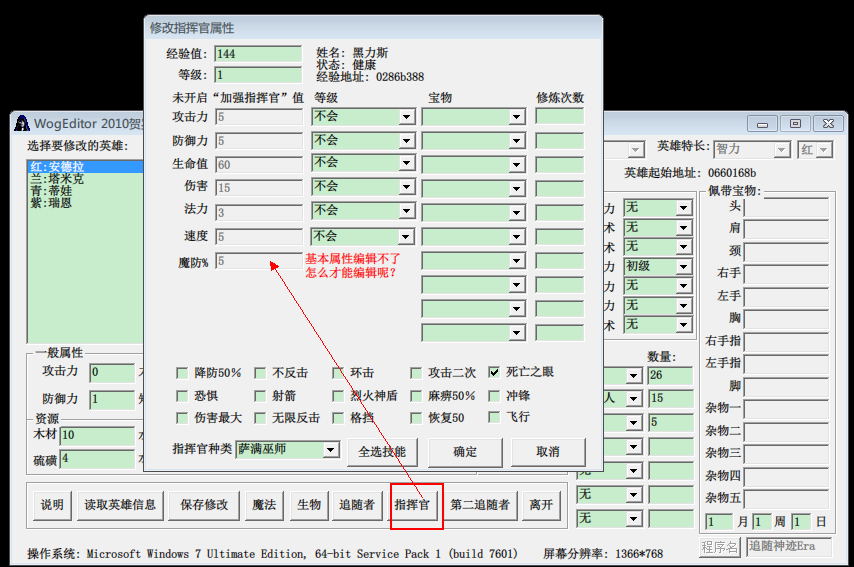Click the 头 artifact slot field
854x567 pixels.
tap(786, 208)
